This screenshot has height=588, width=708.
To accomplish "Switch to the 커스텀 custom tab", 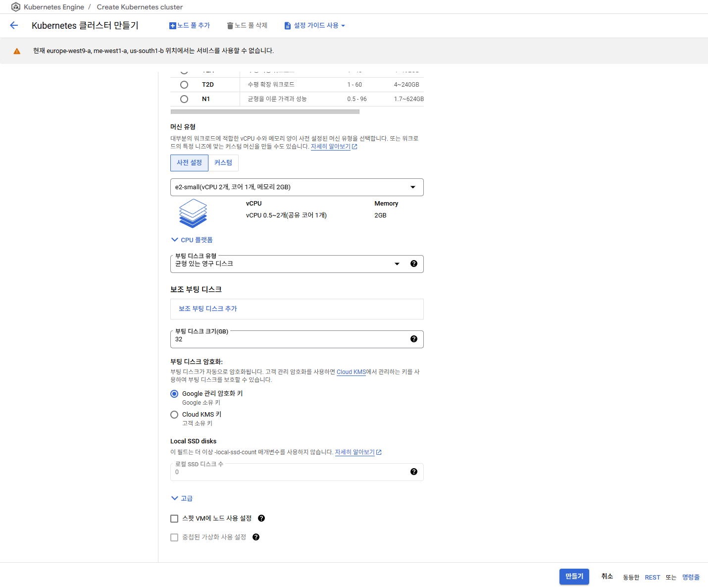I will pyautogui.click(x=223, y=162).
